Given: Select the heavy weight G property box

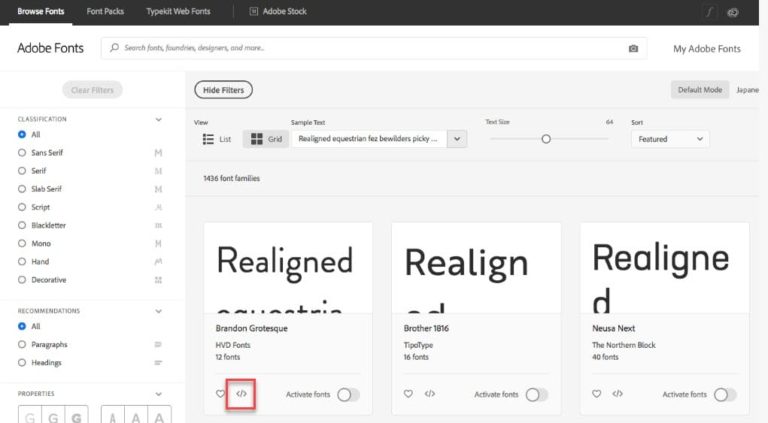Looking at the screenshot, I should [x=76, y=415].
